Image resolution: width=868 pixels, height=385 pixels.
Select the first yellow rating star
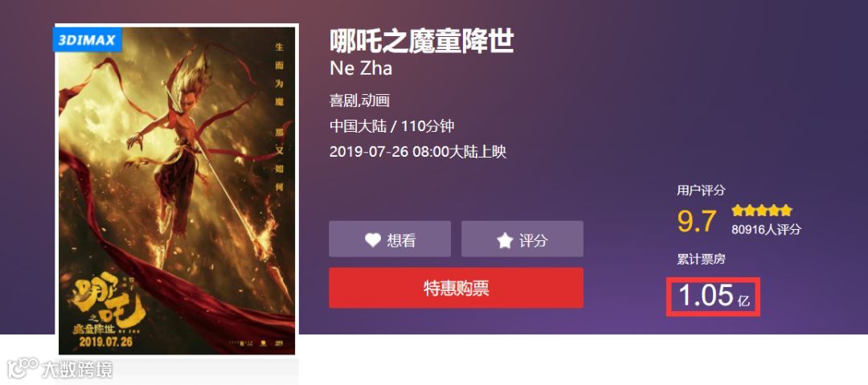click(737, 211)
